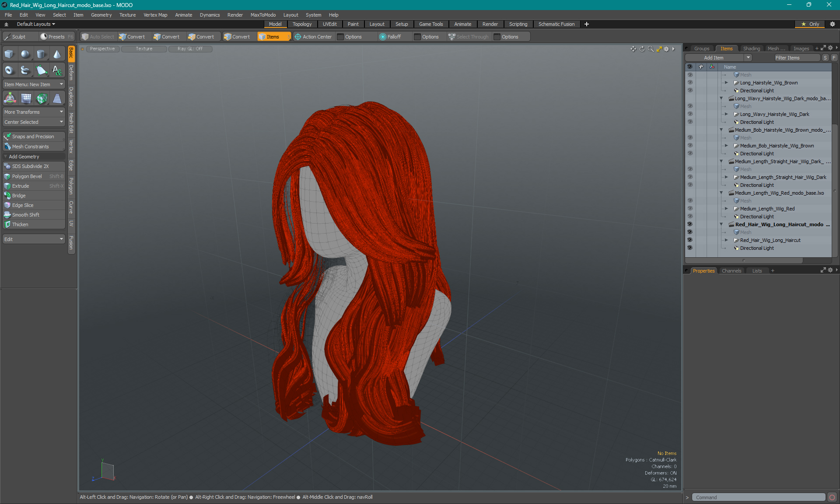Activate the soft-grid deform tool icon

point(26,98)
